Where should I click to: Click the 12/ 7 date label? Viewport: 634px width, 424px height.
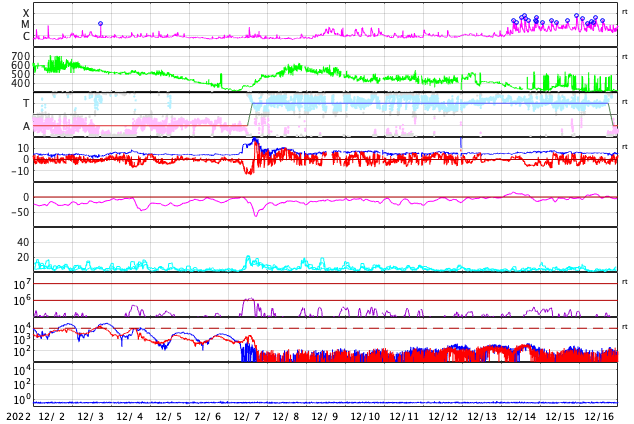[x=246, y=416]
